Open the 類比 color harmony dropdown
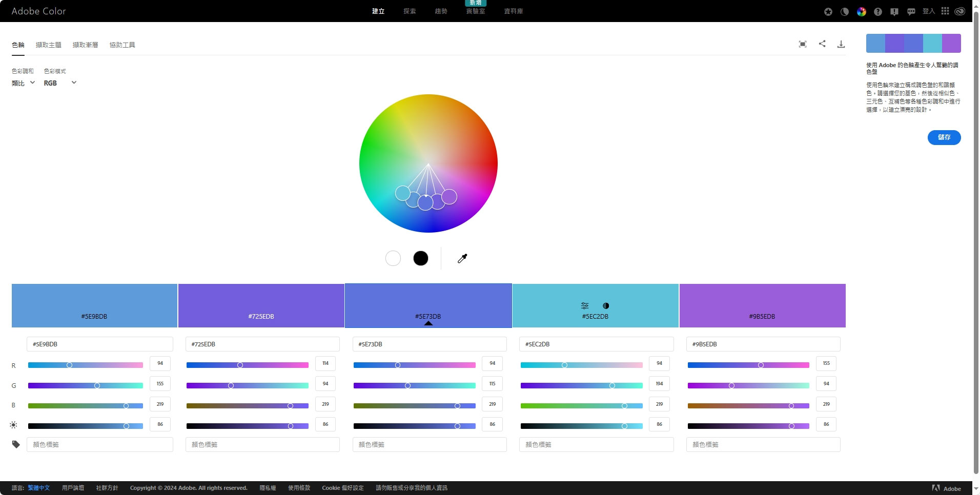980x495 pixels. 23,83
